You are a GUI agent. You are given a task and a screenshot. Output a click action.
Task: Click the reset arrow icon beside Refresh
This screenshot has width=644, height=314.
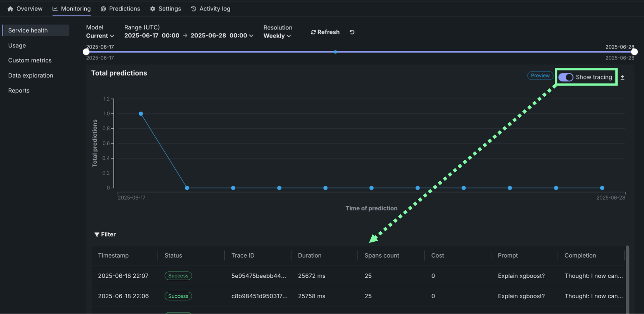coord(352,32)
